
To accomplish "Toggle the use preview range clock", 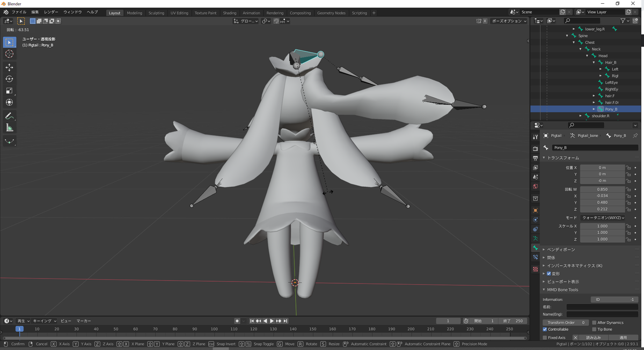I will pos(466,321).
